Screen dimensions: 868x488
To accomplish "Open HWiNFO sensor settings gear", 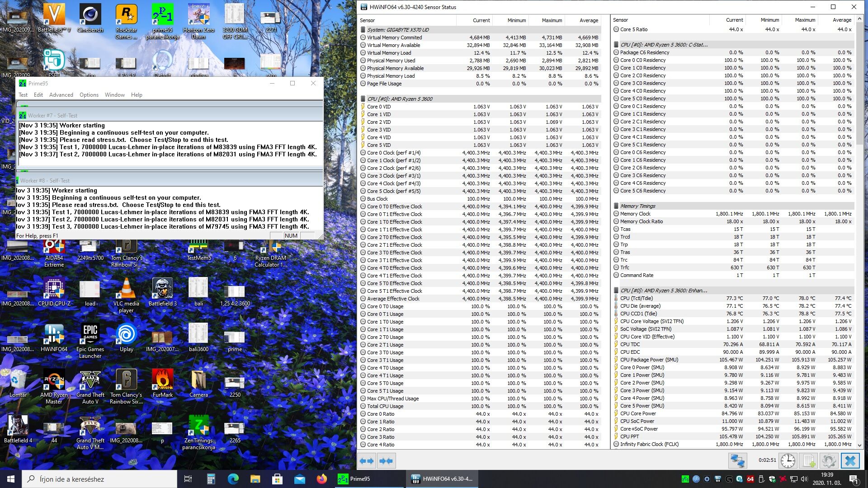I will 829,461.
